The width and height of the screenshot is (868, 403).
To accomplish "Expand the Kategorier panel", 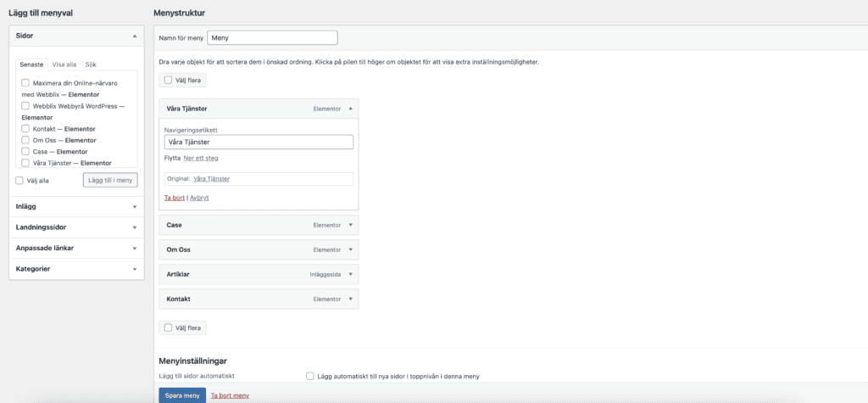I will click(x=135, y=270).
